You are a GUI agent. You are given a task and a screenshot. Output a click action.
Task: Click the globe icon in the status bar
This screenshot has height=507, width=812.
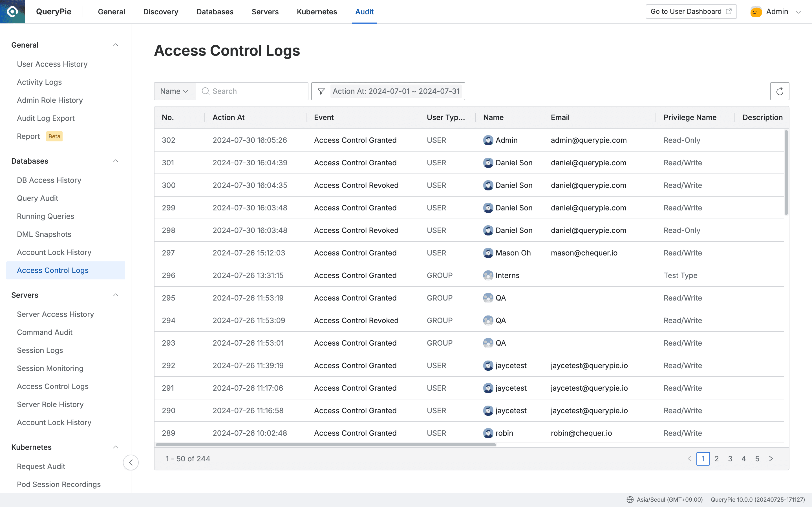(x=631, y=499)
